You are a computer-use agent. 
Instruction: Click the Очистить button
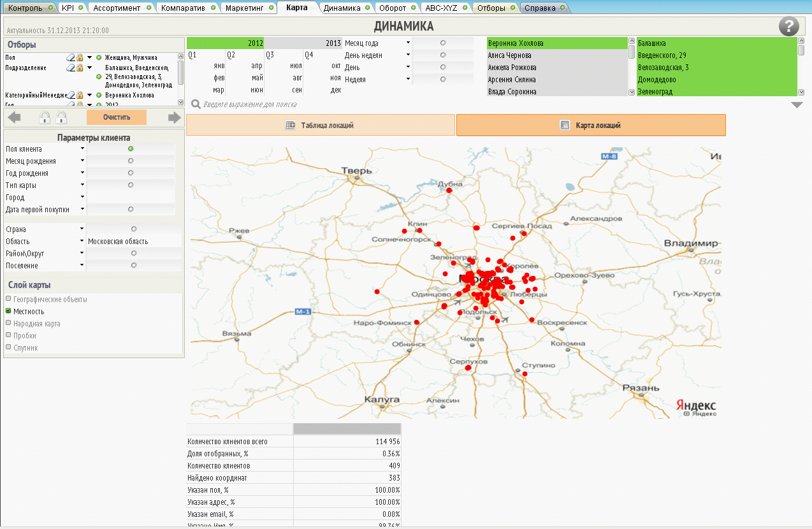117,117
